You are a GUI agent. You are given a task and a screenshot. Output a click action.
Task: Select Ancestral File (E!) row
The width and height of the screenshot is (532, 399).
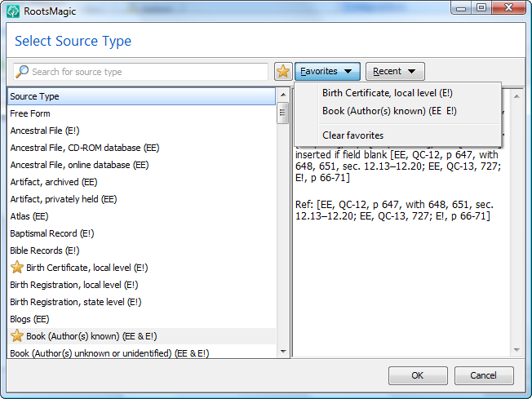(141, 131)
